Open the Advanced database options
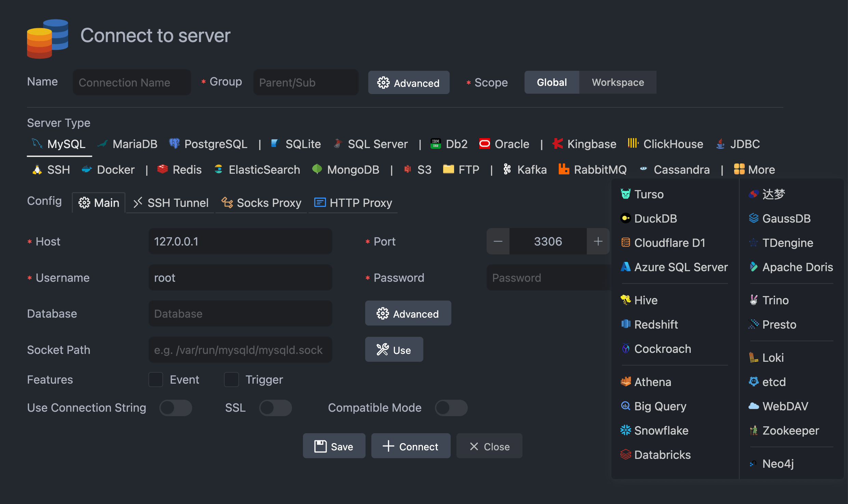 (x=408, y=313)
